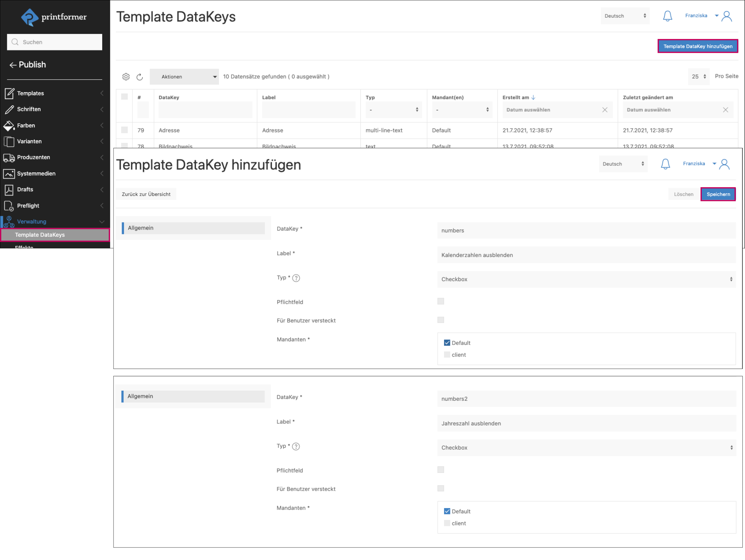Image resolution: width=745 pixels, height=560 pixels.
Task: Open the Templates sidebar menu
Action: (x=30, y=93)
